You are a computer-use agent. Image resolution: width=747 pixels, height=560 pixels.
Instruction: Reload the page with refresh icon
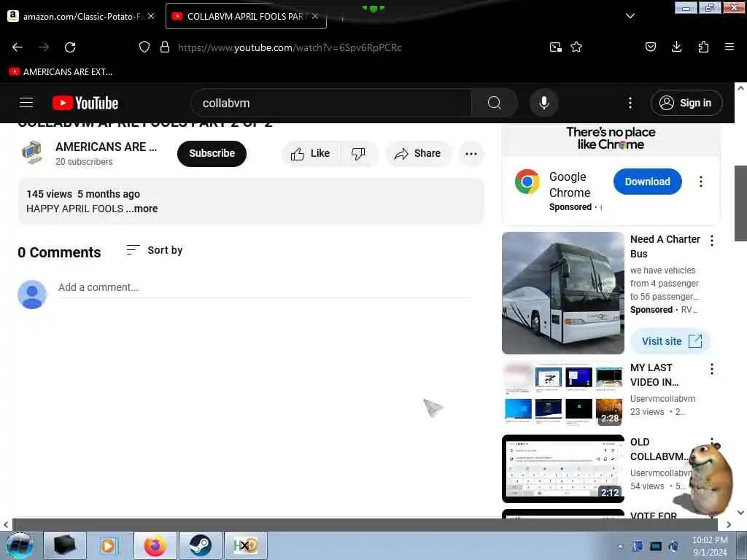coord(70,47)
